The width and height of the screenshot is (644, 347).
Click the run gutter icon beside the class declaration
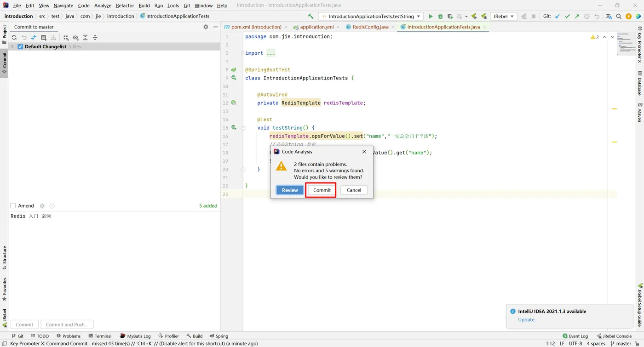tap(234, 78)
